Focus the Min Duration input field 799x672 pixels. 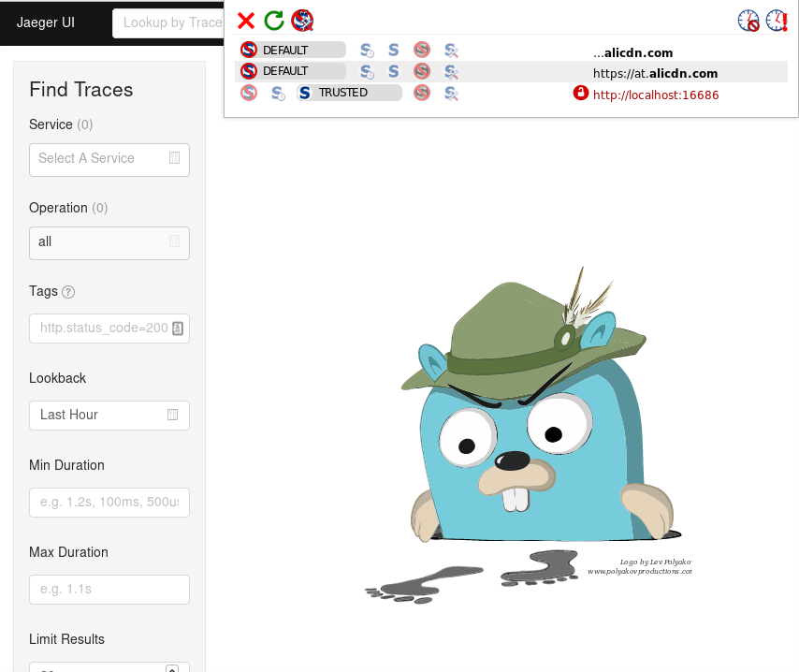[x=109, y=502]
